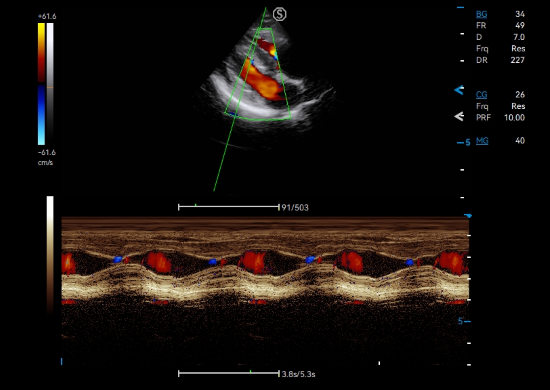The image size is (550, 390).
Task: Click the cine frame slider 91/503
Action: [229, 207]
